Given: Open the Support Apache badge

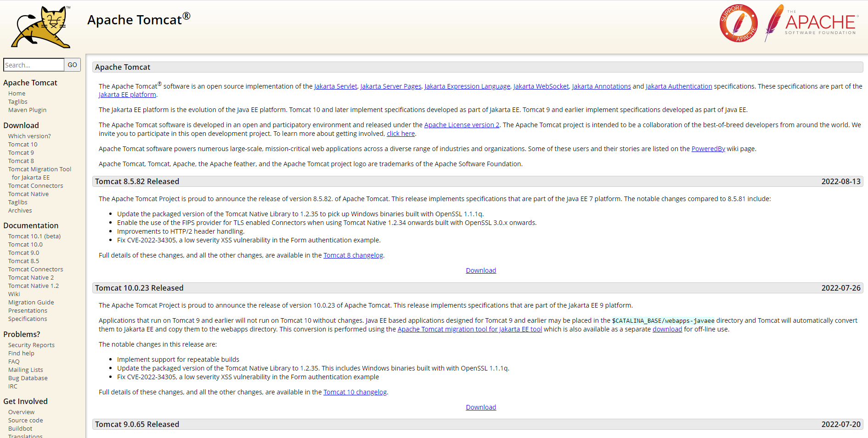Looking at the screenshot, I should (738, 23).
